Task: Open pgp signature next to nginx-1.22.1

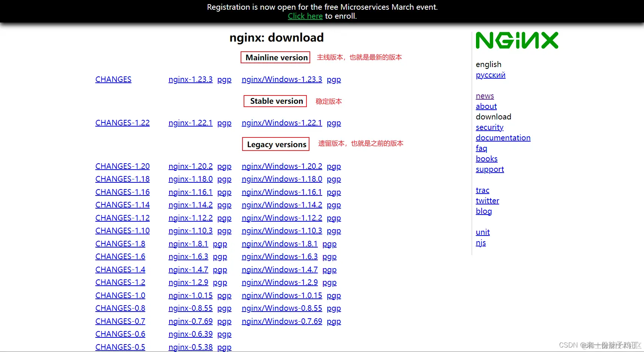Action: 224,123
